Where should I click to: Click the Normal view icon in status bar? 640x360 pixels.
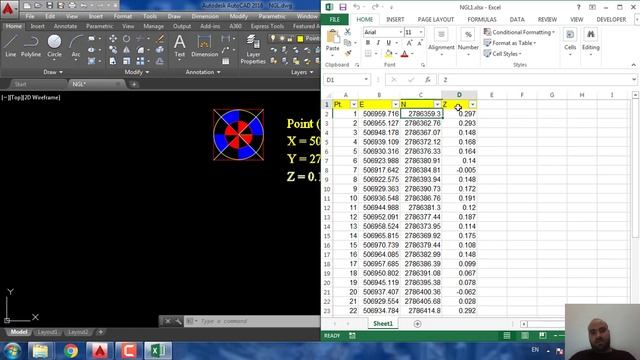click(x=507, y=336)
